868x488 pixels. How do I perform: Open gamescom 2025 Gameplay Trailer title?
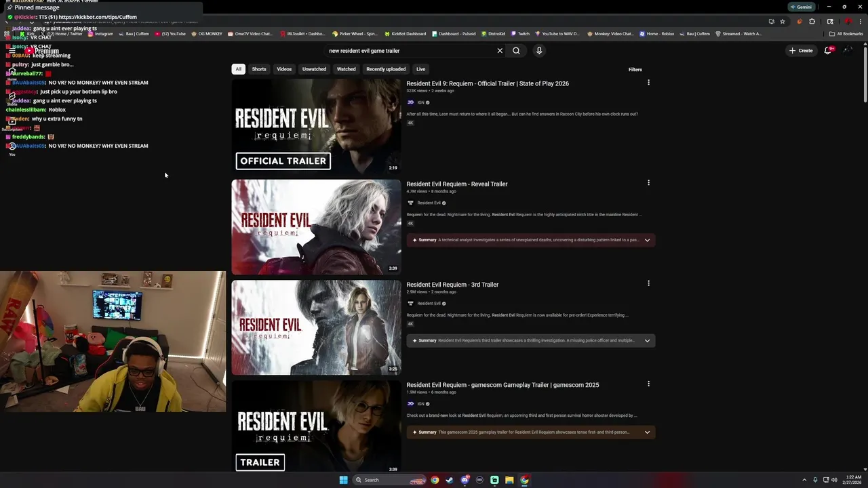coord(502,385)
